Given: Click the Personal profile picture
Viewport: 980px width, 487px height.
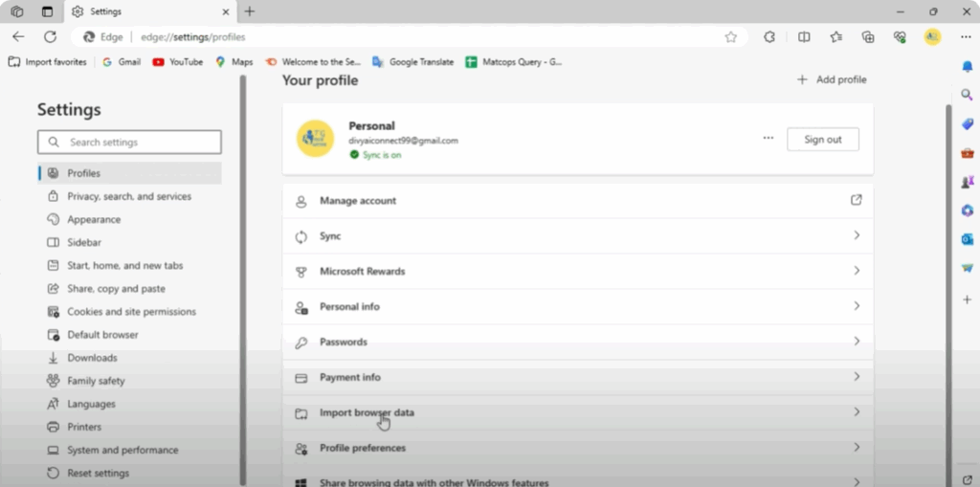Looking at the screenshot, I should click(x=315, y=138).
